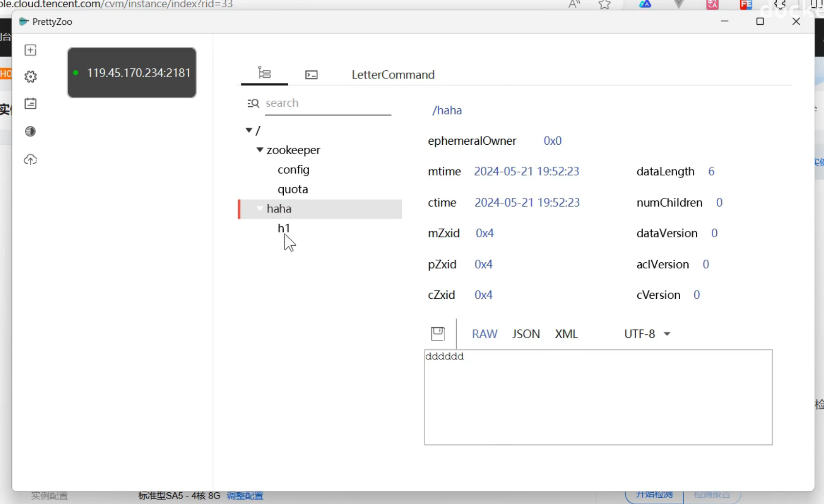824x504 pixels.
Task: Select the quota node in tree
Action: [293, 189]
